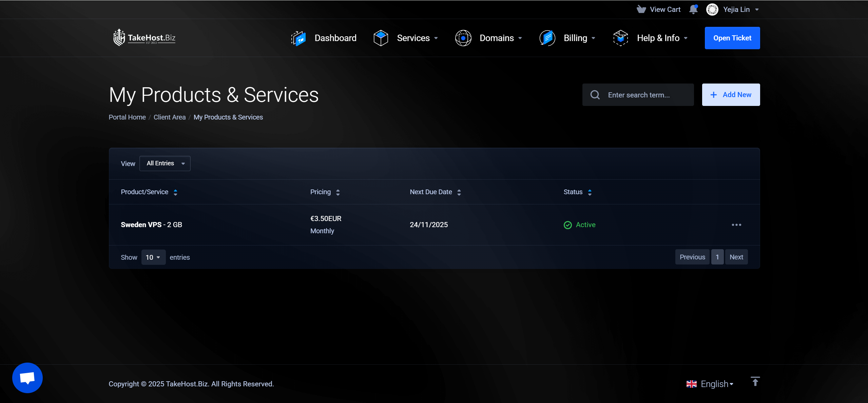Sort by Pricing column arrows

click(x=338, y=192)
